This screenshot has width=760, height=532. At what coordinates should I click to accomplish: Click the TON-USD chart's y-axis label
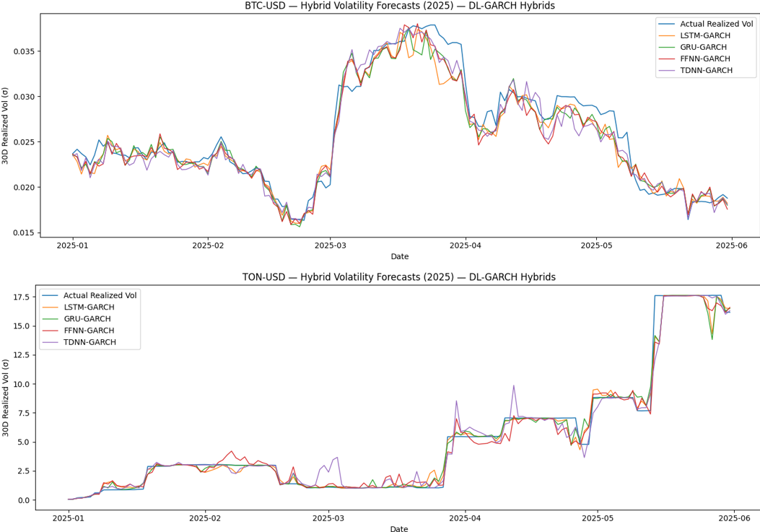(x=6, y=397)
